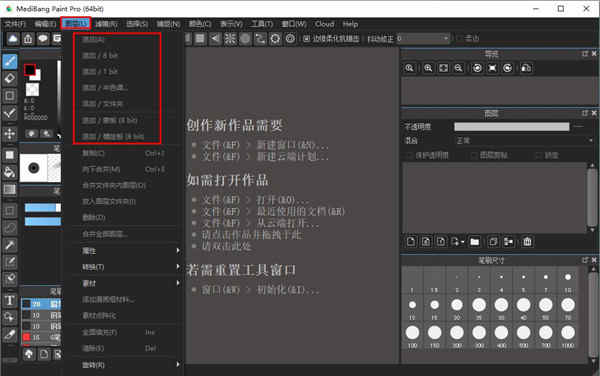Select the Eraser tool in left toolbar
Screen dimensions: 600x376
point(10,78)
